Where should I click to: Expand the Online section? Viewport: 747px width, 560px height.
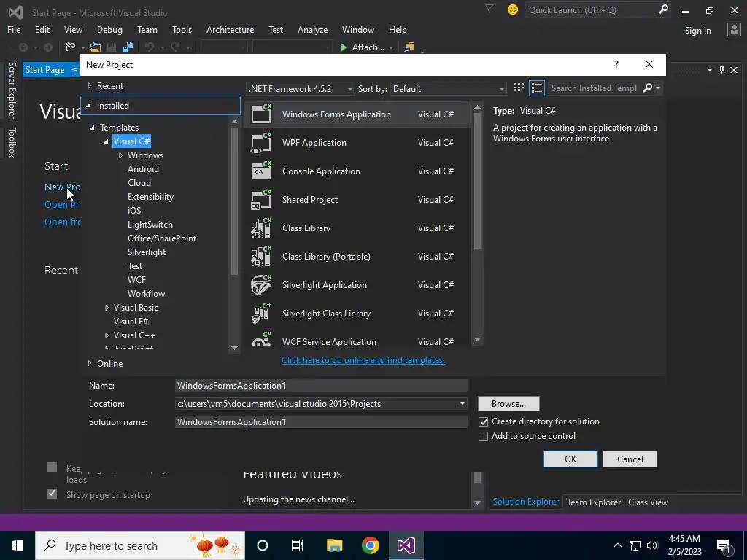pos(89,363)
